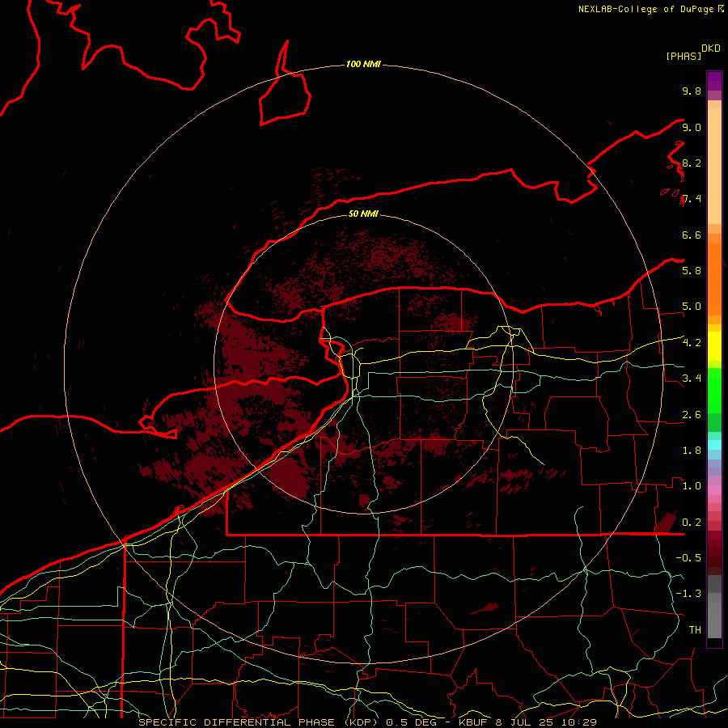Click the 8.2 value on color scale
The image size is (728, 728).
[x=692, y=163]
